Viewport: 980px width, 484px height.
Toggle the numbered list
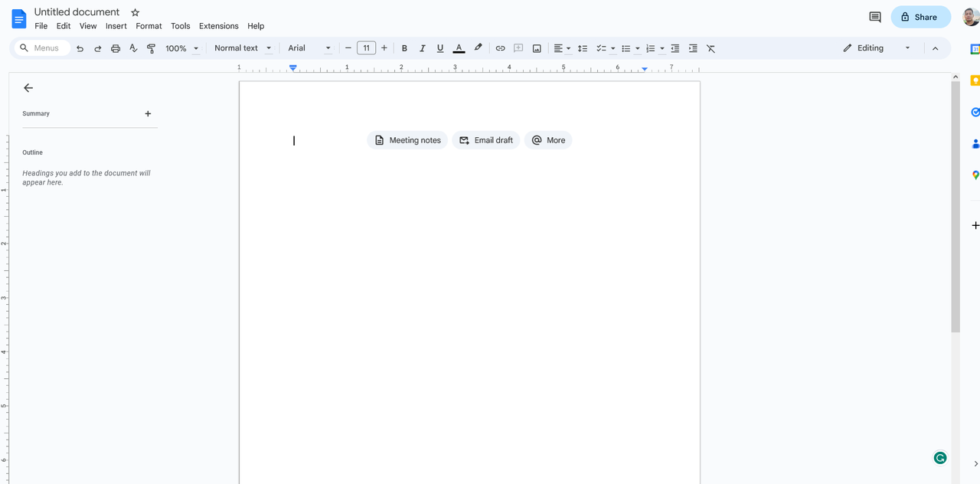650,48
